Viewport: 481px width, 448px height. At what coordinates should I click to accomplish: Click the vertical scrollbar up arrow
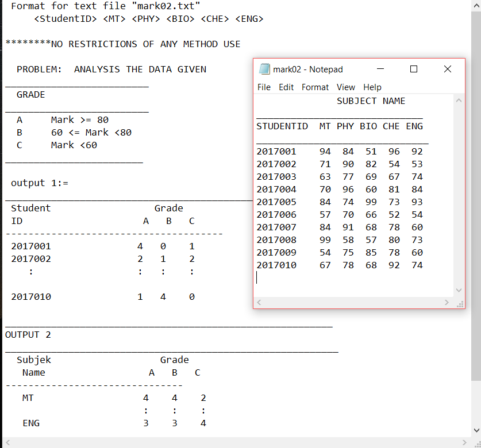click(459, 101)
